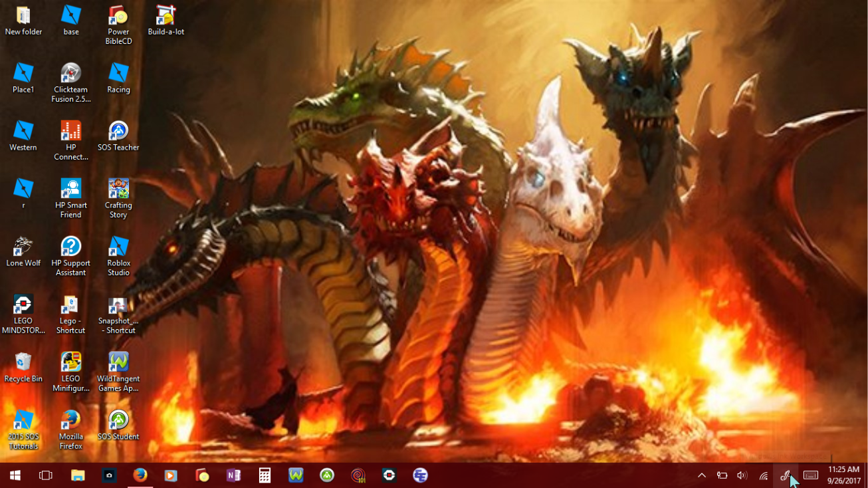868x488 pixels.
Task: Select the HP Support Assistant shortcut
Action: (71, 257)
